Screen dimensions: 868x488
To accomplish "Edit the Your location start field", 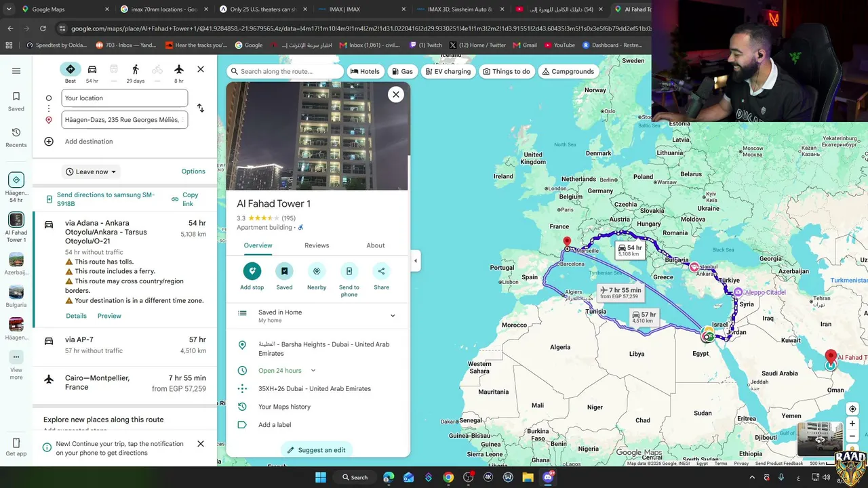I will pos(125,98).
